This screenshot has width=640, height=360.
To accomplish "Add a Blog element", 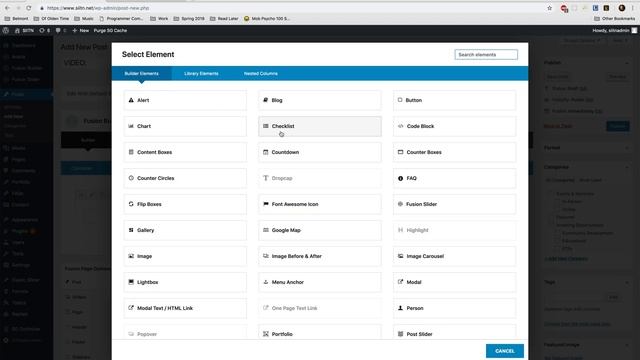I will click(x=320, y=100).
